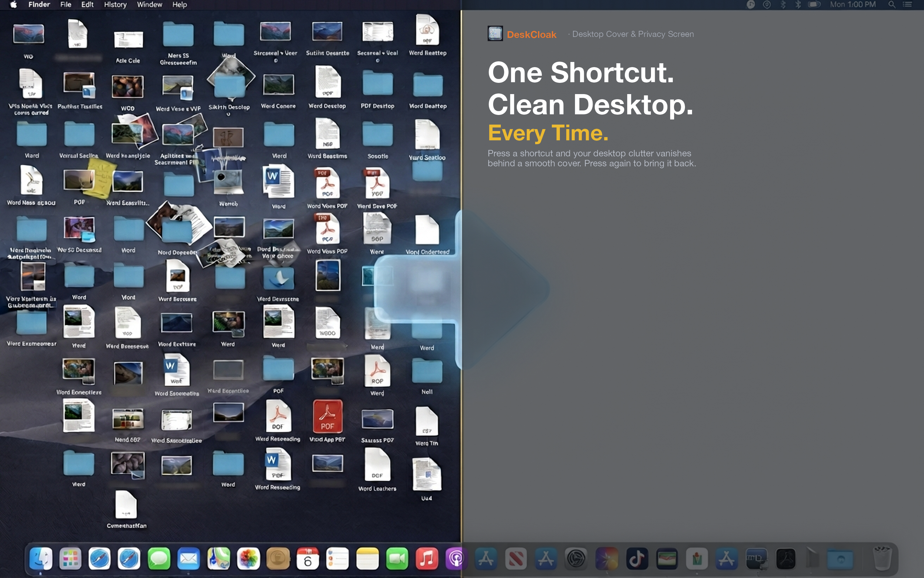Select the 'Wxrd Reseeading' PDF file
924x578 pixels.
(x=278, y=416)
